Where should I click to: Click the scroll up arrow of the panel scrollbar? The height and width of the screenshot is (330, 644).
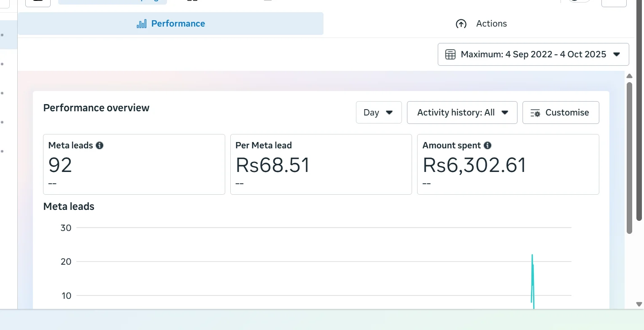tap(629, 76)
